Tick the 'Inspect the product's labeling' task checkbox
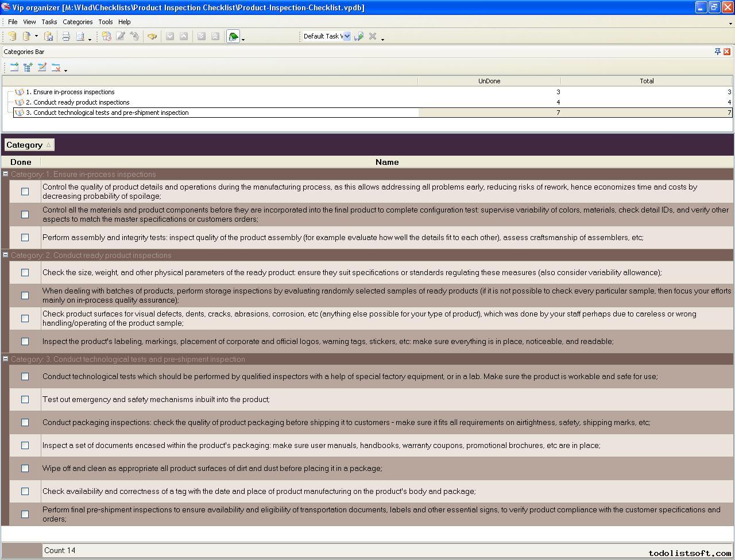The width and height of the screenshot is (735, 560). coord(25,341)
